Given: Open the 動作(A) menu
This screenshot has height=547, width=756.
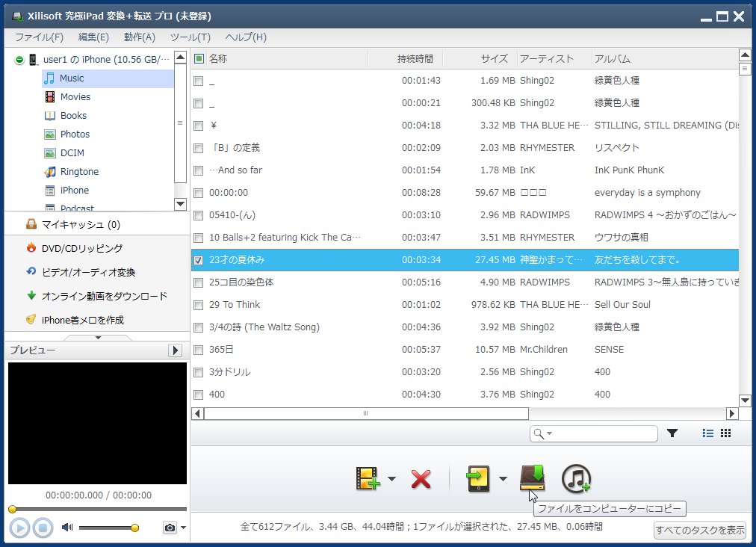Looking at the screenshot, I should pos(140,37).
